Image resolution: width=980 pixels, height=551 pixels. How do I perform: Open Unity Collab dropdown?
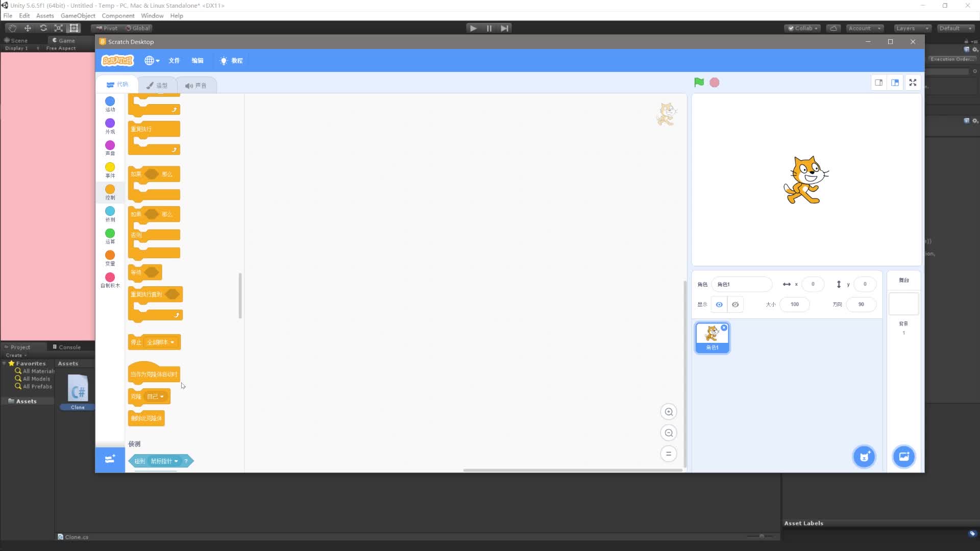tap(803, 29)
